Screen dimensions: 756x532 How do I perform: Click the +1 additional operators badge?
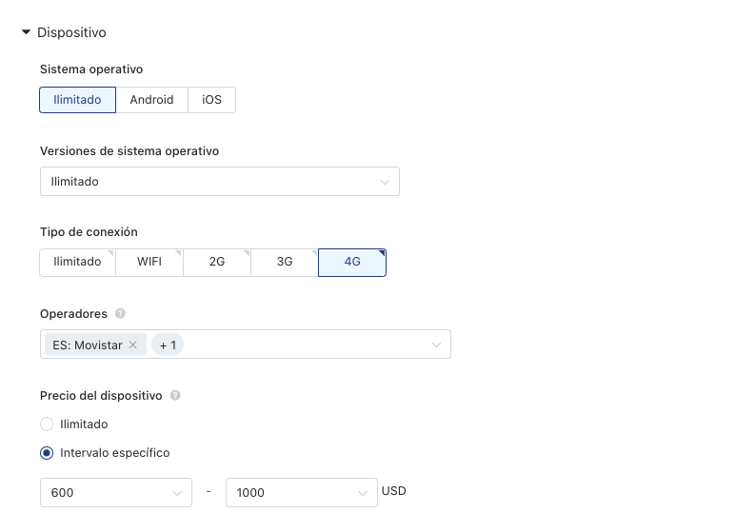168,345
